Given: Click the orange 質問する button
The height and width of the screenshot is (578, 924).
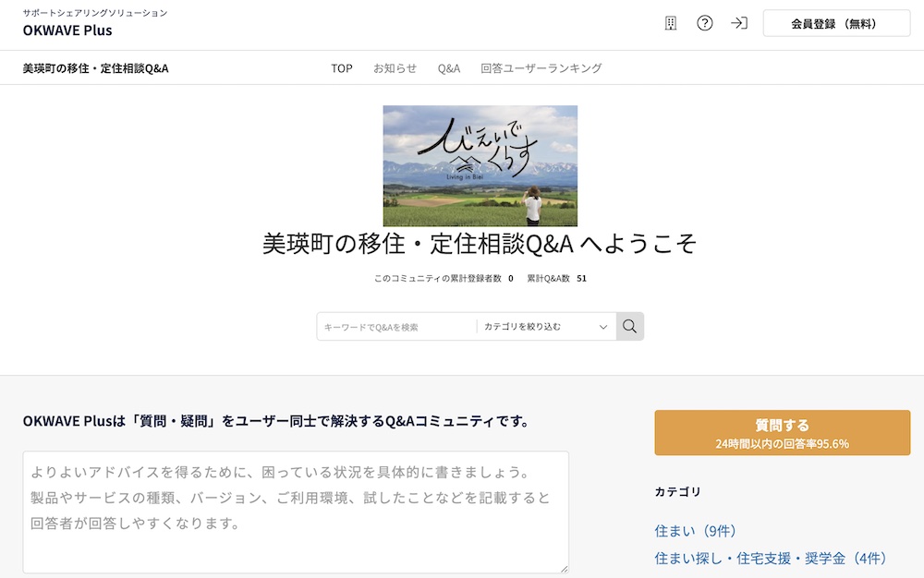Looking at the screenshot, I should point(781,431).
